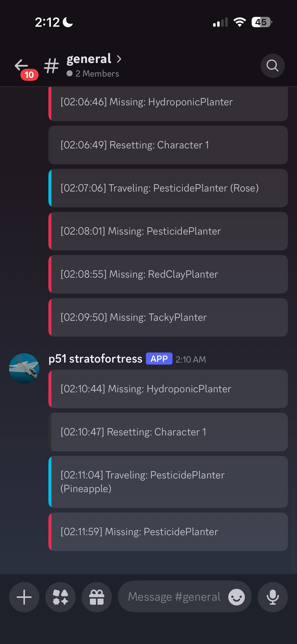Image resolution: width=297 pixels, height=644 pixels.
Task: Tap the APP badge label
Action: (159, 359)
